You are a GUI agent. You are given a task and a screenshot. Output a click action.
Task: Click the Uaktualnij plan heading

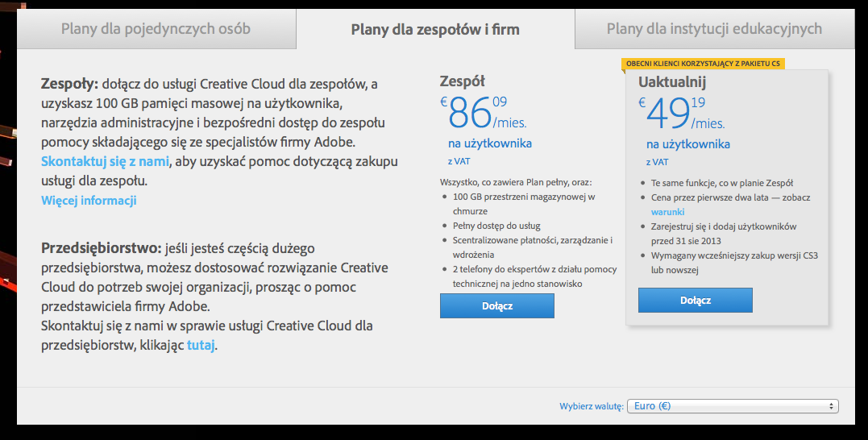[672, 82]
